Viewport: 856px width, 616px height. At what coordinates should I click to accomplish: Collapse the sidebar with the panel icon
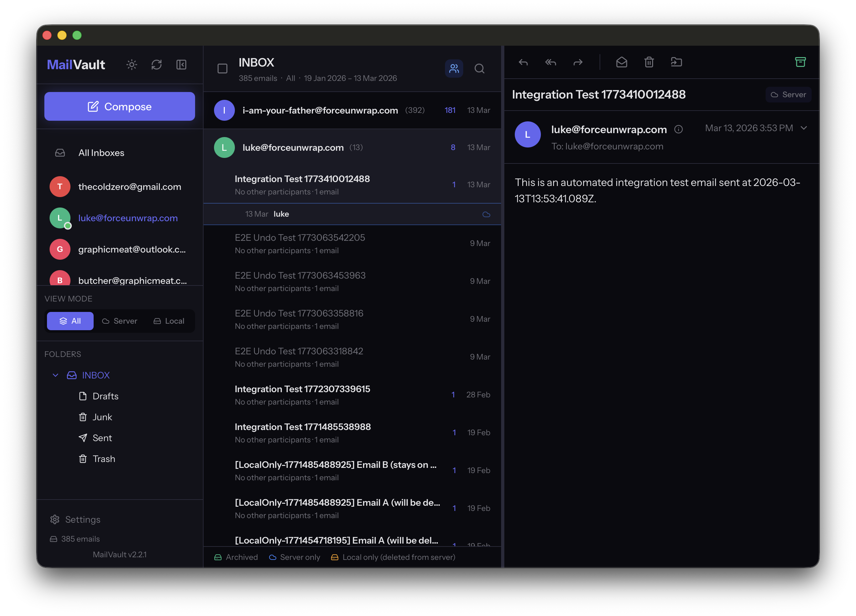[181, 65]
